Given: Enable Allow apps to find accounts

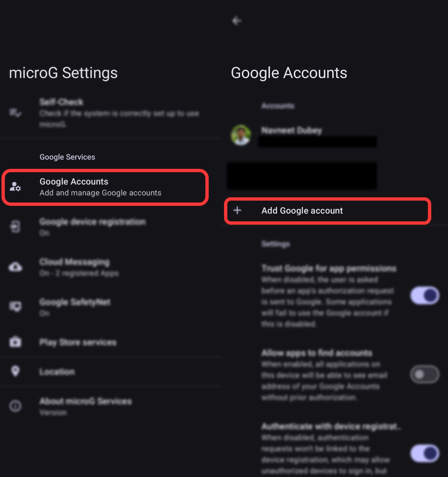Looking at the screenshot, I should [425, 374].
